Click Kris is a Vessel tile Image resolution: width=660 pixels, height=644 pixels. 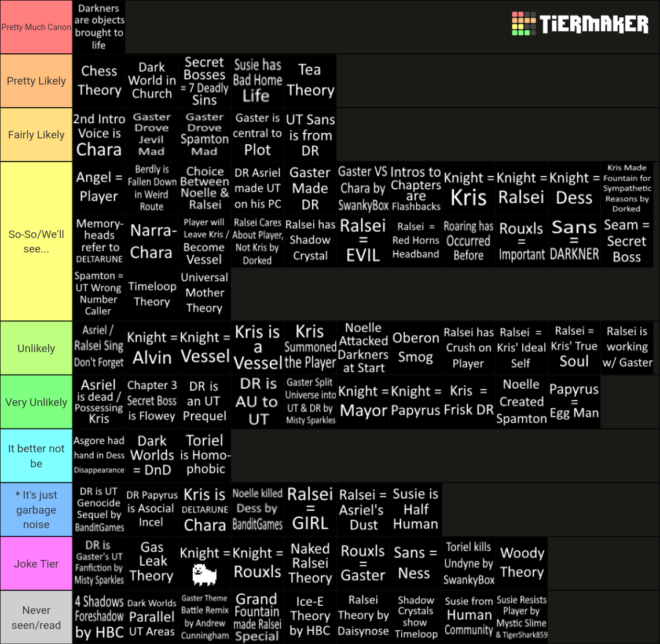pyautogui.click(x=257, y=348)
